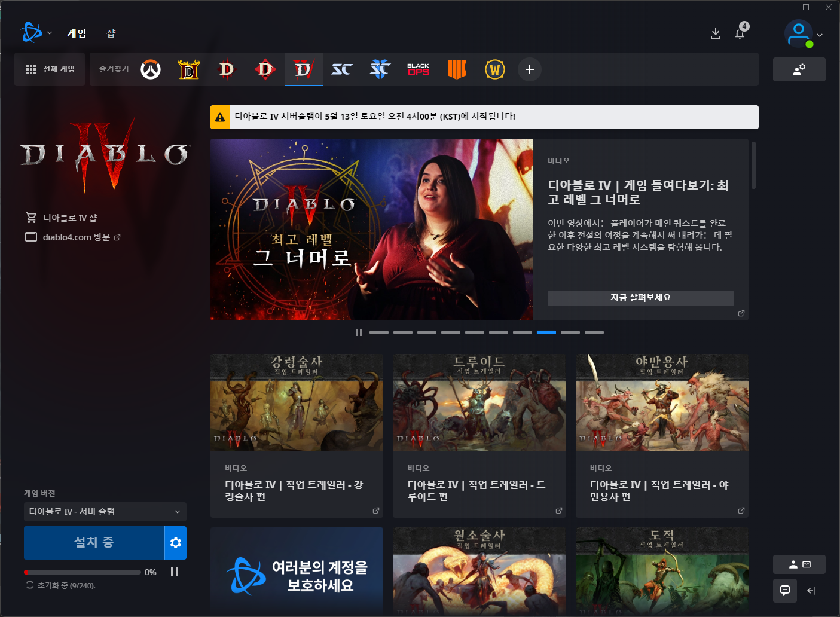Image resolution: width=840 pixels, height=617 pixels.
Task: Click the 0% progress value
Action: click(x=151, y=572)
